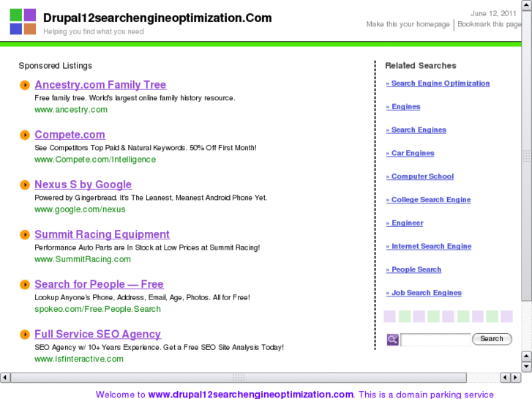Visit www.google.com/nexus URL
Viewport: 532px width, 399px height.
click(x=80, y=209)
